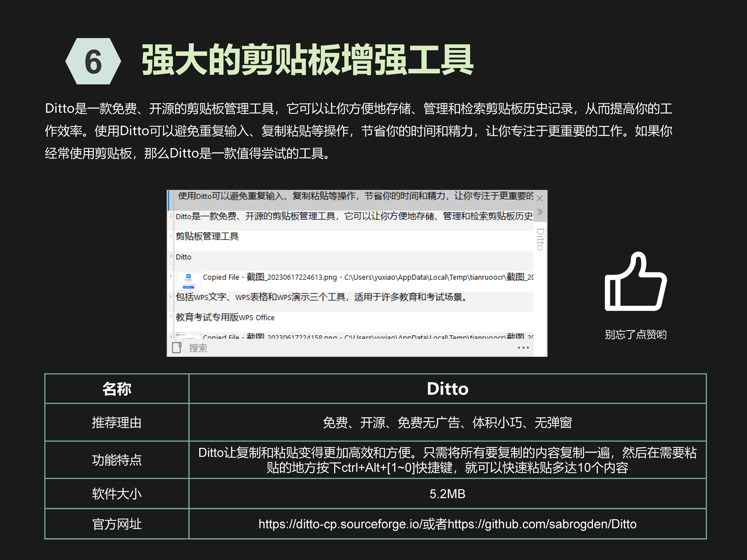Expand the Ditto window double-chevron
The height and width of the screenshot is (560, 747).
pyautogui.click(x=540, y=212)
